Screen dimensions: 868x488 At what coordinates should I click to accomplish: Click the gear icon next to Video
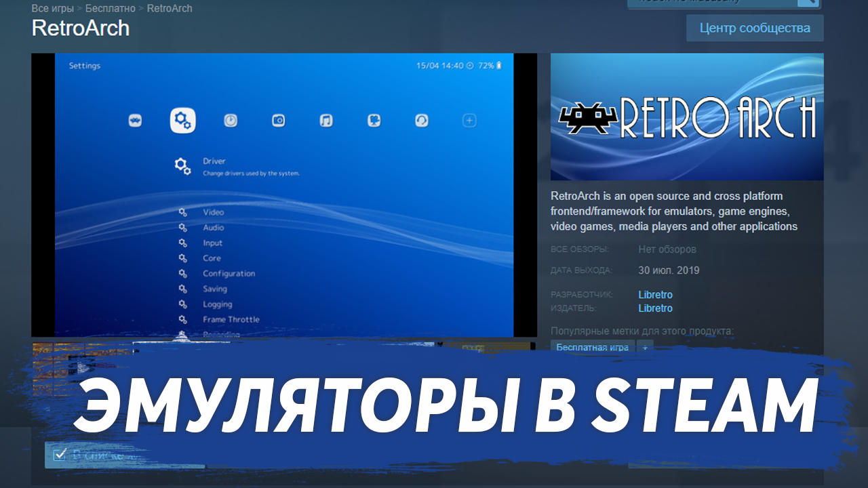[182, 212]
